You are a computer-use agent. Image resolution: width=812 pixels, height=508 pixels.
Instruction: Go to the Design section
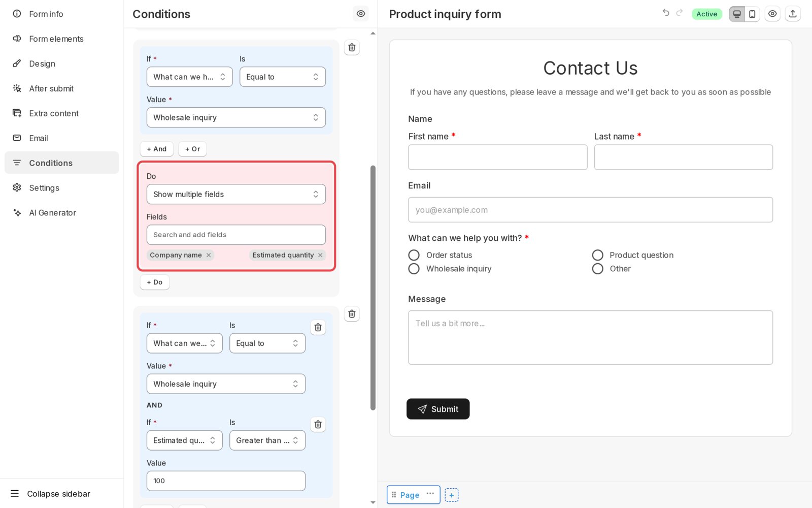(61, 63)
